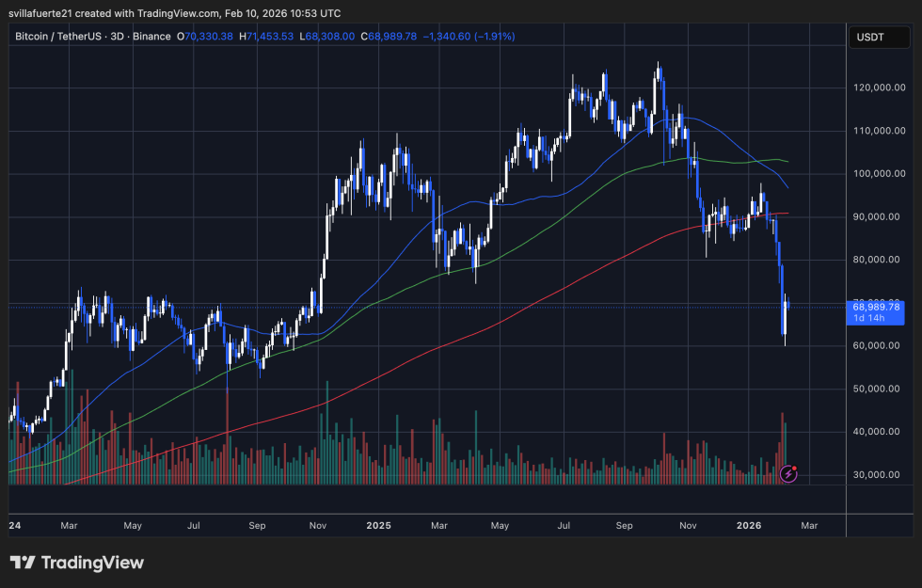Screen dimensions: 922x588
Task: Click the purple lightning bolt icon on chart
Action: tap(787, 473)
